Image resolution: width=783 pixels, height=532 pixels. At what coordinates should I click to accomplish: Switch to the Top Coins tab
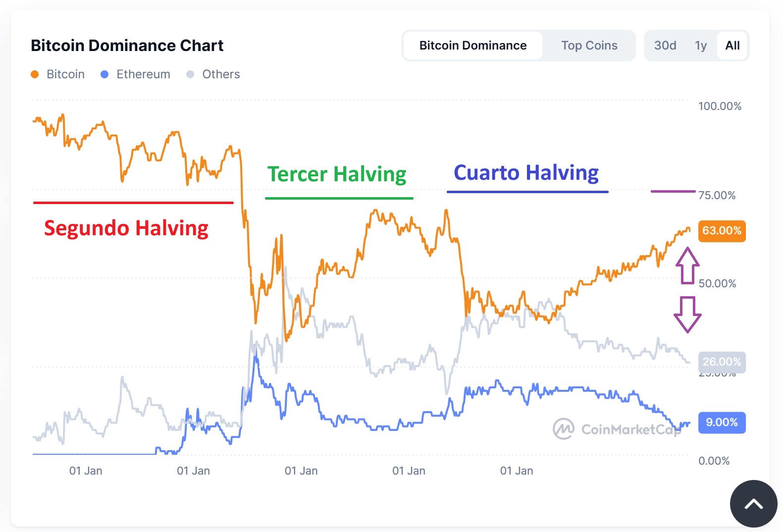tap(589, 46)
